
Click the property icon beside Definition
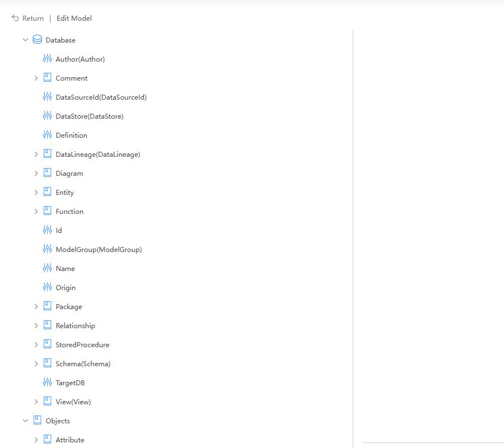coord(47,134)
